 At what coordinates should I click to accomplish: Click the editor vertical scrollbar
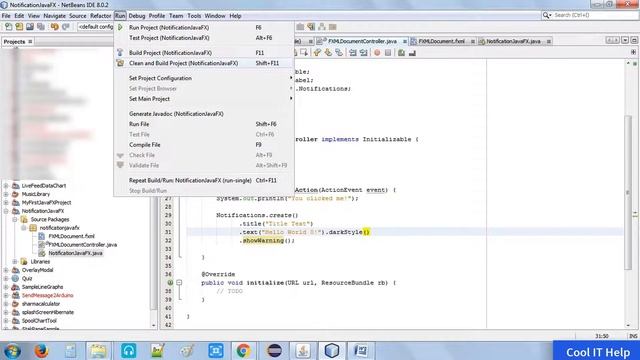(x=628, y=192)
